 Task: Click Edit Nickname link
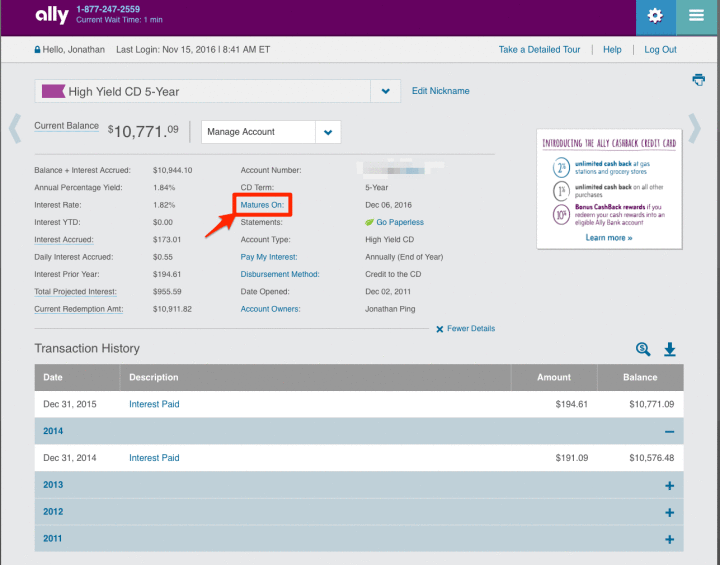440,91
